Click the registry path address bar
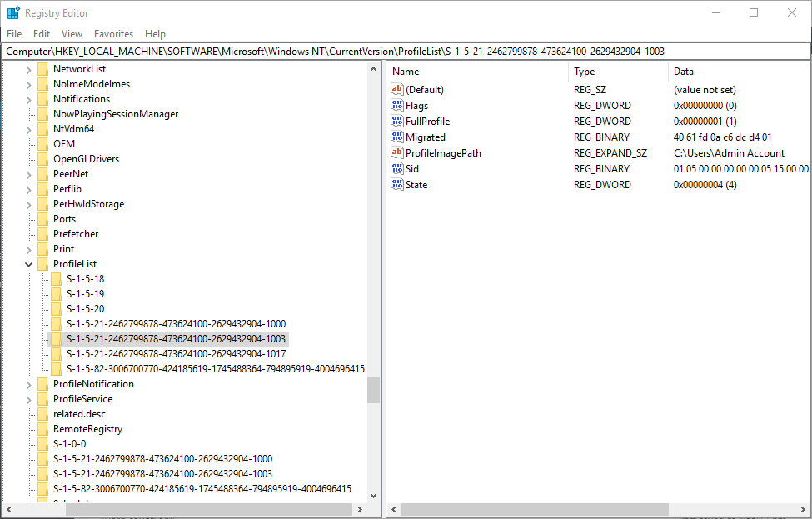This screenshot has height=519, width=812. pos(406,52)
